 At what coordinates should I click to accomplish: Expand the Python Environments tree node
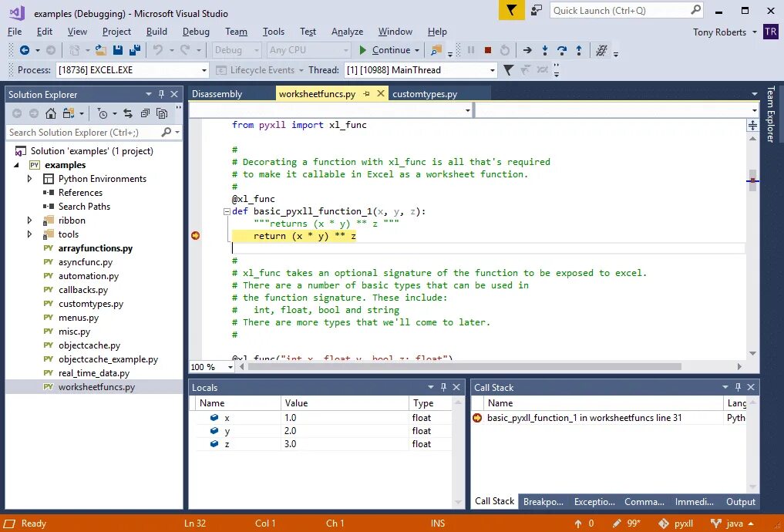[29, 179]
